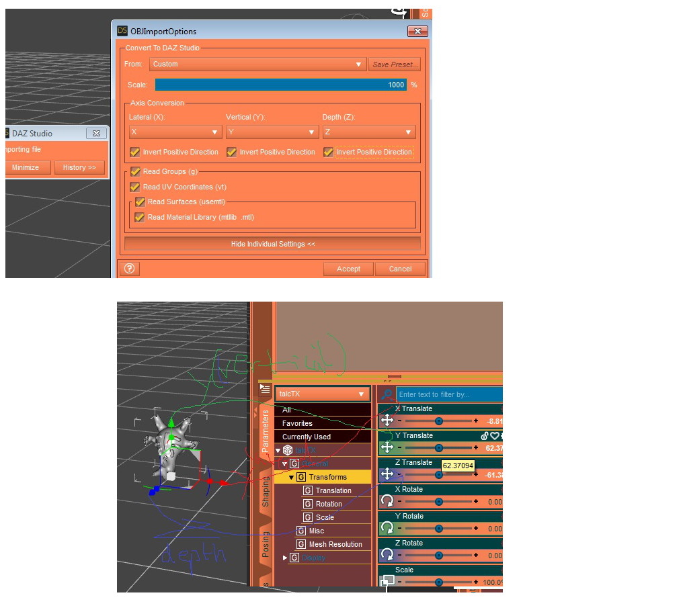
Task: Switch to the Posing tab
Action: coord(266,545)
